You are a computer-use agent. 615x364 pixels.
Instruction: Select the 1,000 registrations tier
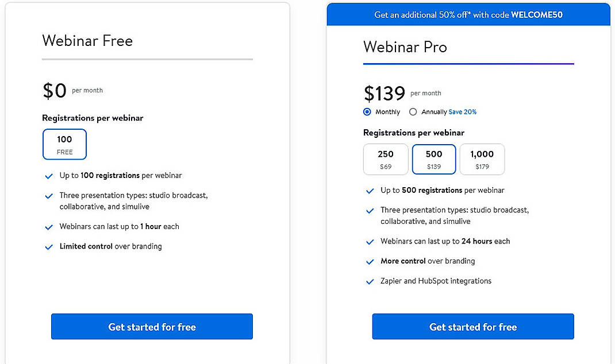[482, 159]
